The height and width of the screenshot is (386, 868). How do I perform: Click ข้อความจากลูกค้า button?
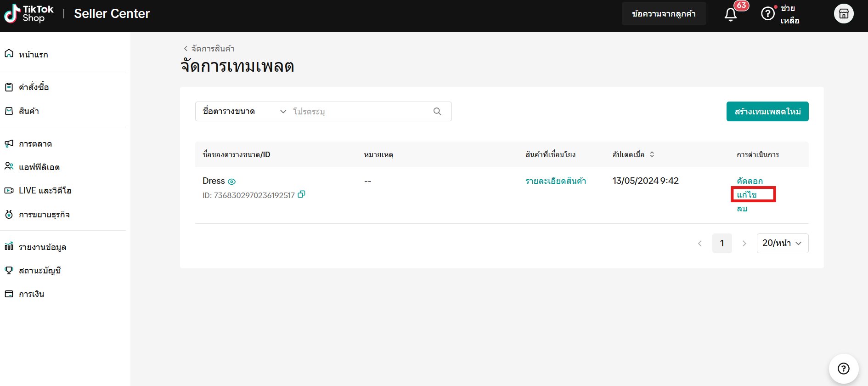pos(664,14)
